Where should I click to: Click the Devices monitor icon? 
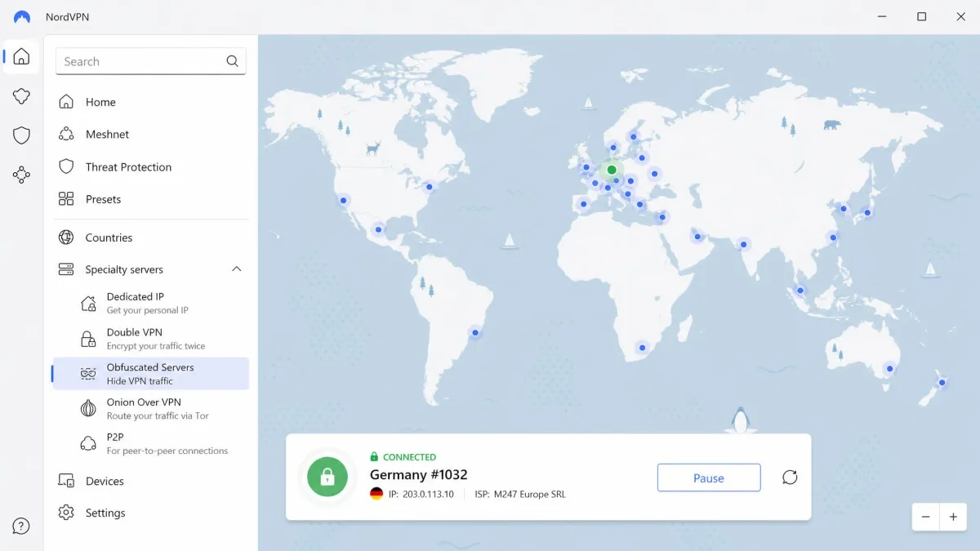point(66,481)
